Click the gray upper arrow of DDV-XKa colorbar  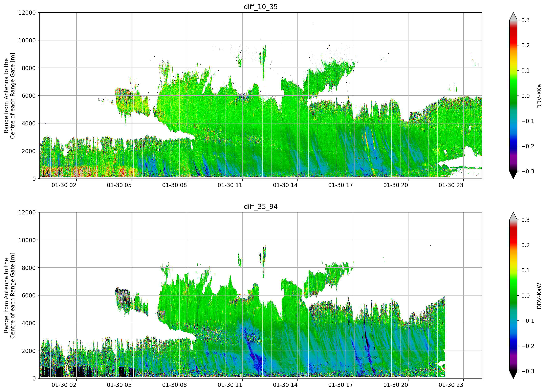pyautogui.click(x=513, y=16)
